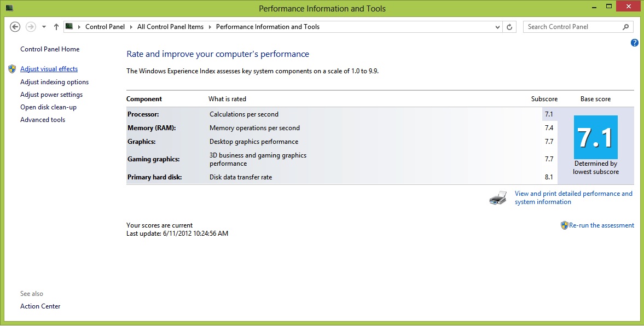The width and height of the screenshot is (644, 326).
Task: Select the Control Panel breadcrumb
Action: click(x=105, y=27)
